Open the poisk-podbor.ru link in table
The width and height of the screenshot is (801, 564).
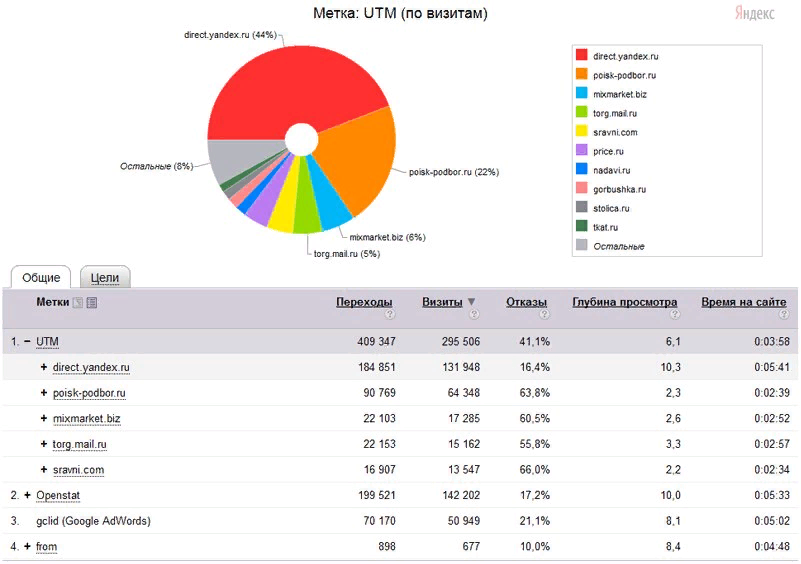(89, 393)
